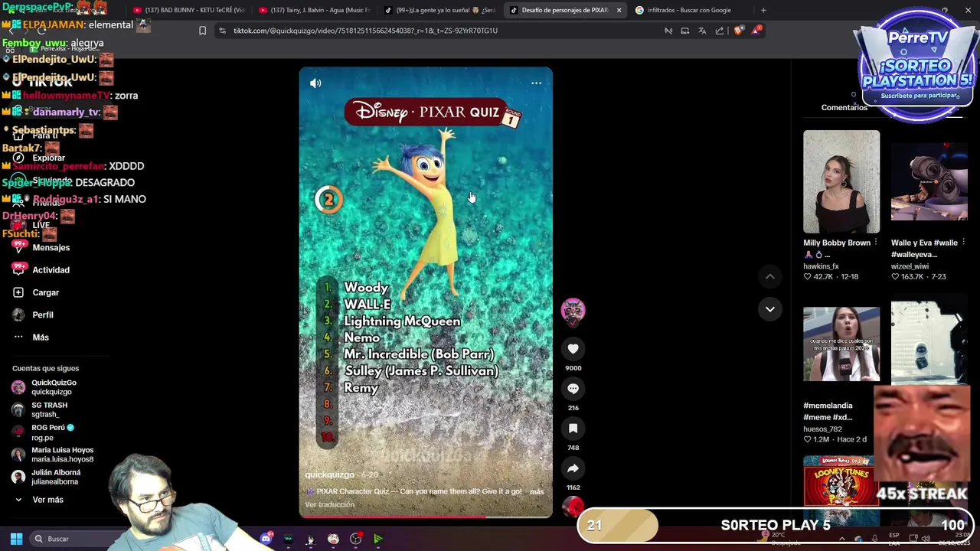Click the Cargar plus-square icon
This screenshot has height=551, width=980.
pos(18,292)
